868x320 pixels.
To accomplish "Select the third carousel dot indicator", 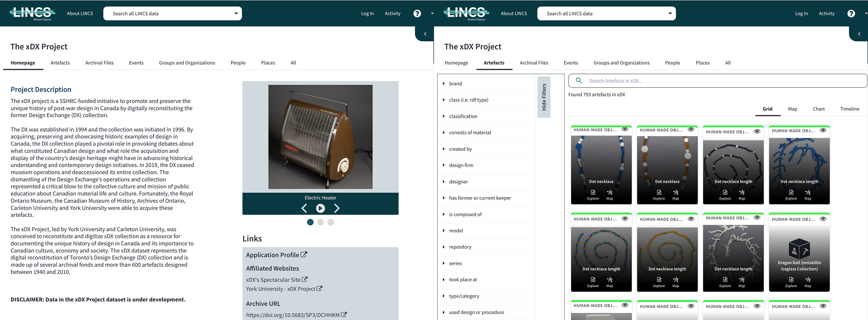I will click(331, 222).
